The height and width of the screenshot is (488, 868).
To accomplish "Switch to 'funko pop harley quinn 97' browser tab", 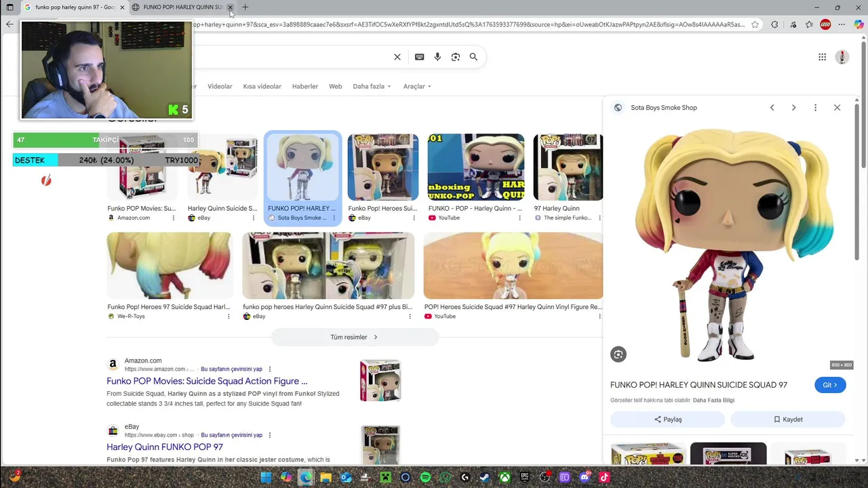I will [75, 7].
